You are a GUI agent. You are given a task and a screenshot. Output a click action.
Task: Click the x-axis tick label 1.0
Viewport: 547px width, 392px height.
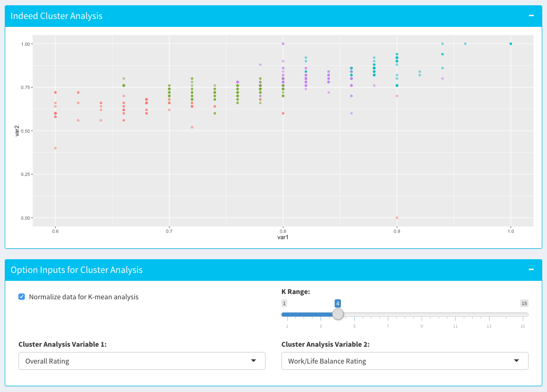[x=511, y=231]
